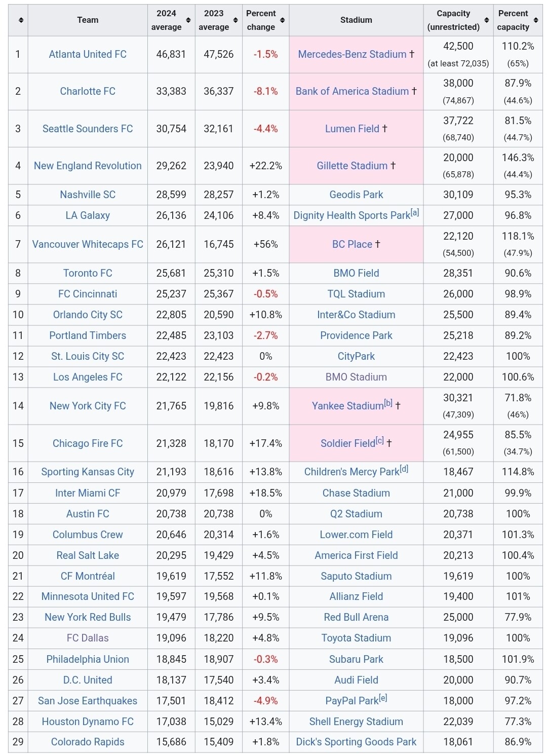Sort by Capacity (unrestricted) column
The image size is (547, 756).
[x=487, y=20]
